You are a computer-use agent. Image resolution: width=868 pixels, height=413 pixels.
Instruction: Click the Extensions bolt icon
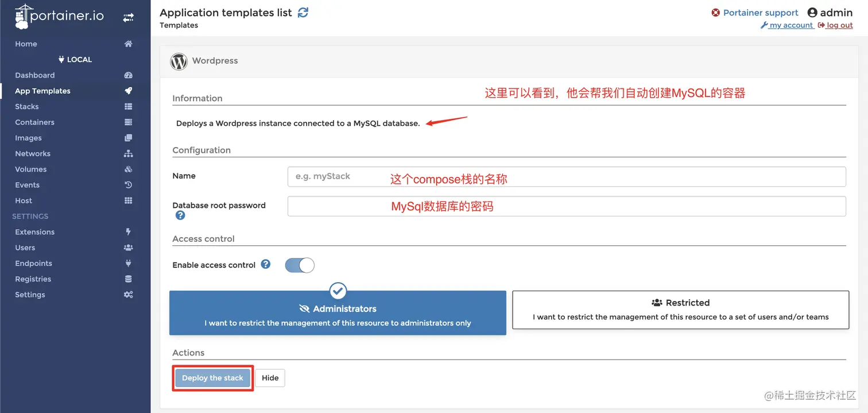(x=129, y=232)
